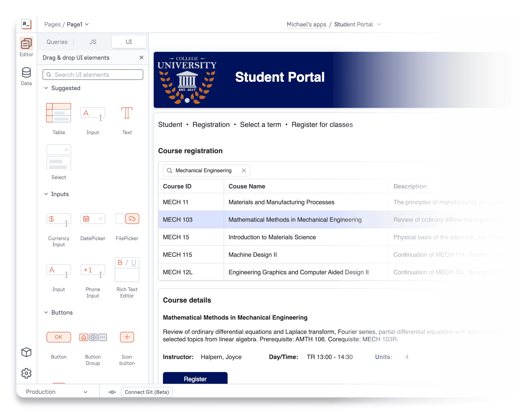Click the Editor icon in the sidebar
The image size is (532, 414).
coord(26,44)
